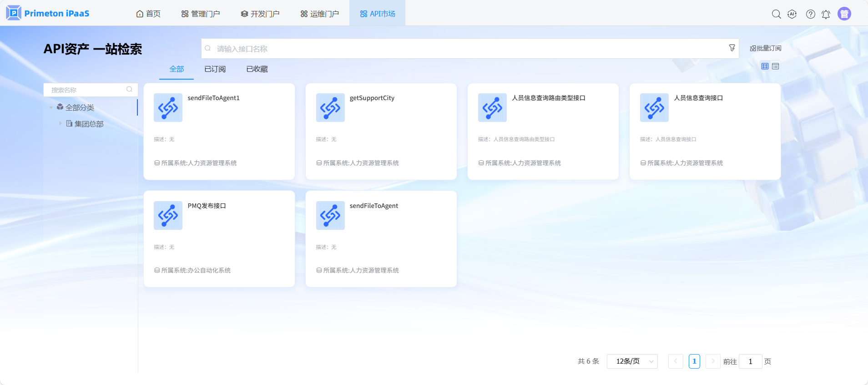
Task: Click description '描述: 人员信息查询路由类型接口'
Action: [516, 139]
